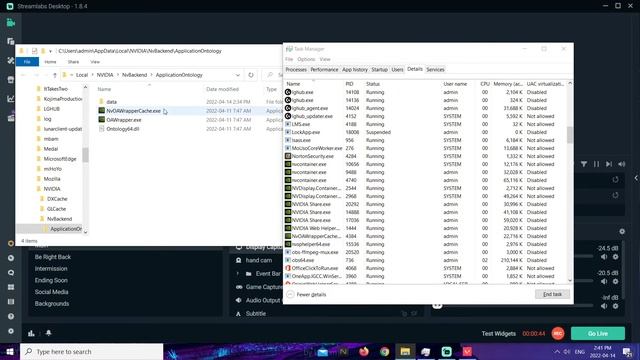Select the Social Media scene
The height and width of the screenshot is (360, 640).
(x=51, y=292)
